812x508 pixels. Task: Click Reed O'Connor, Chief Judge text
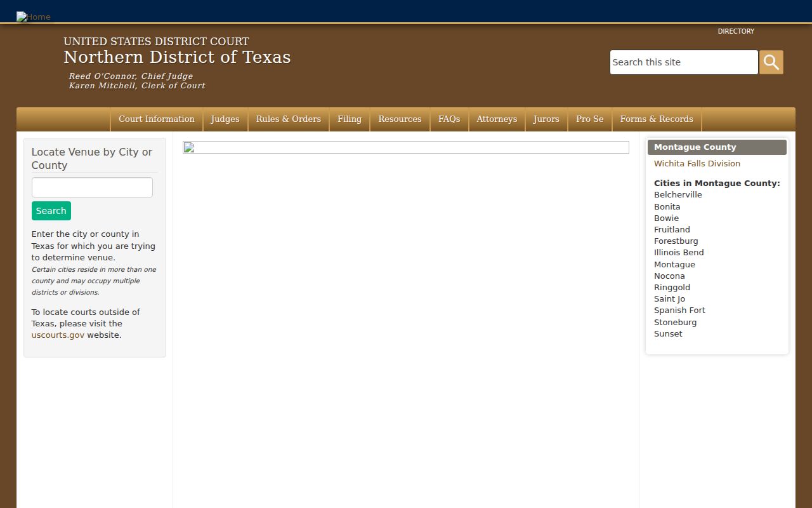pyautogui.click(x=131, y=76)
